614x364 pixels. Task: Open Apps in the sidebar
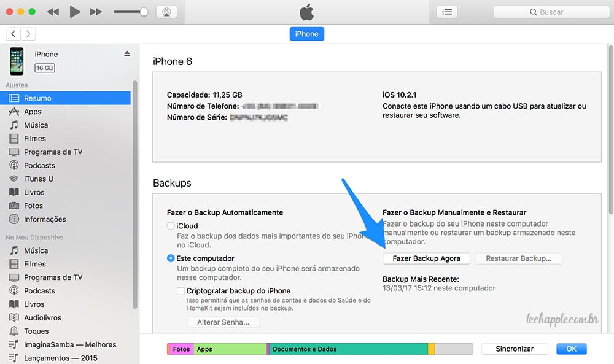click(x=33, y=112)
